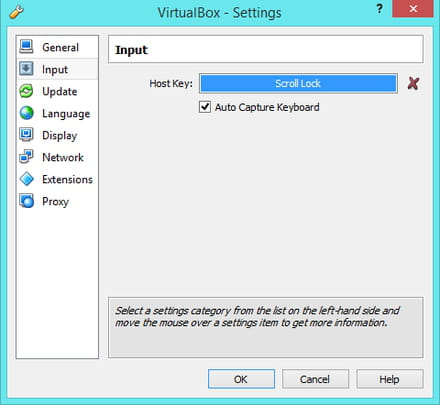Open the Proxy settings label
Image resolution: width=440 pixels, height=405 pixels.
point(55,201)
